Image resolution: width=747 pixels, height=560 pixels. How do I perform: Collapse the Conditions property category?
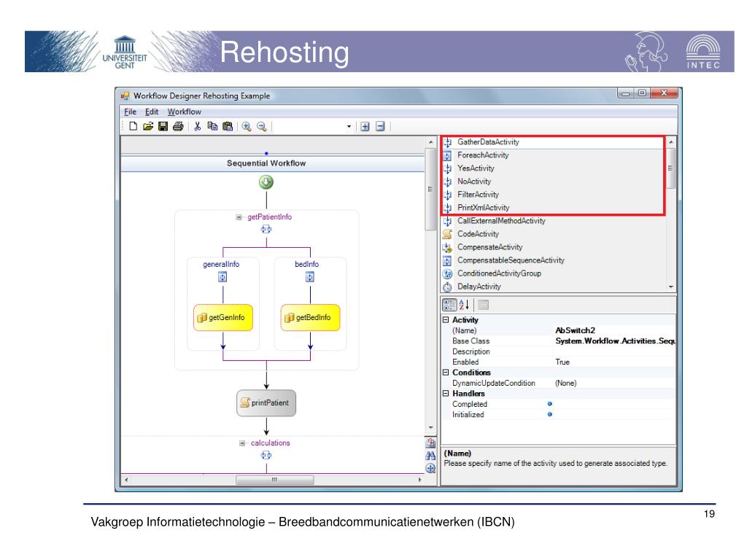tap(446, 373)
